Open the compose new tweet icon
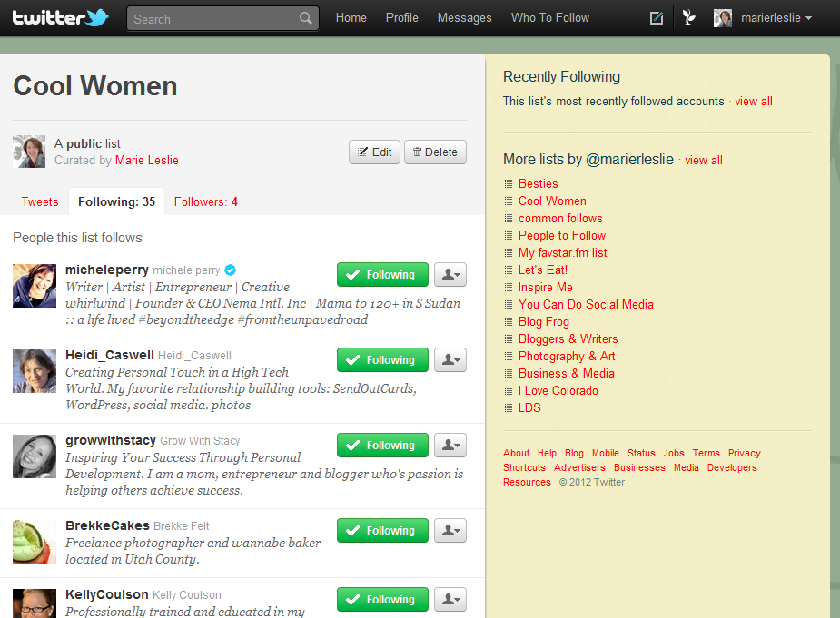This screenshot has width=840, height=618. pos(657,18)
